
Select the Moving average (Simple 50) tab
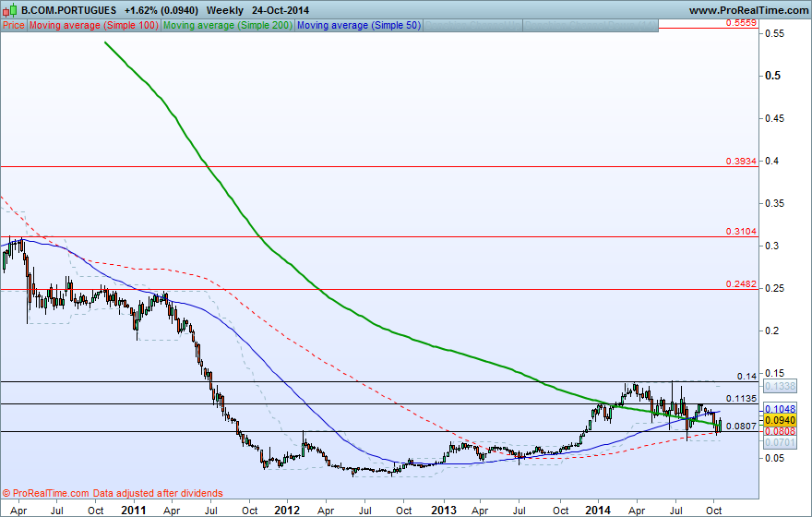pyautogui.click(x=359, y=25)
